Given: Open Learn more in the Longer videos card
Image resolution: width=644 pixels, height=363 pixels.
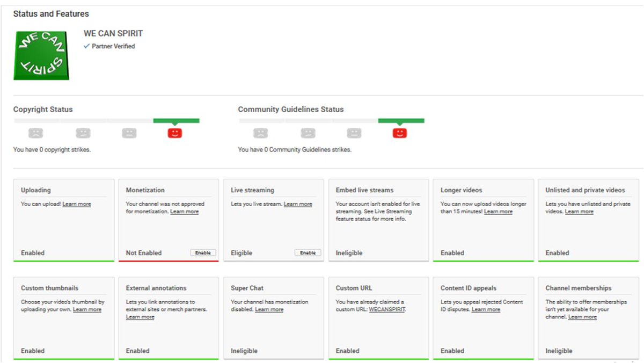Looking at the screenshot, I should pos(498,212).
